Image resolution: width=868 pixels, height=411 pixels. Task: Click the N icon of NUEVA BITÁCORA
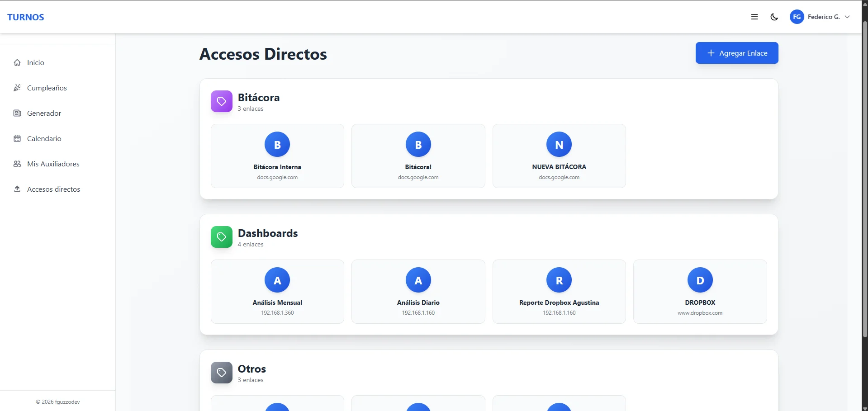click(559, 144)
